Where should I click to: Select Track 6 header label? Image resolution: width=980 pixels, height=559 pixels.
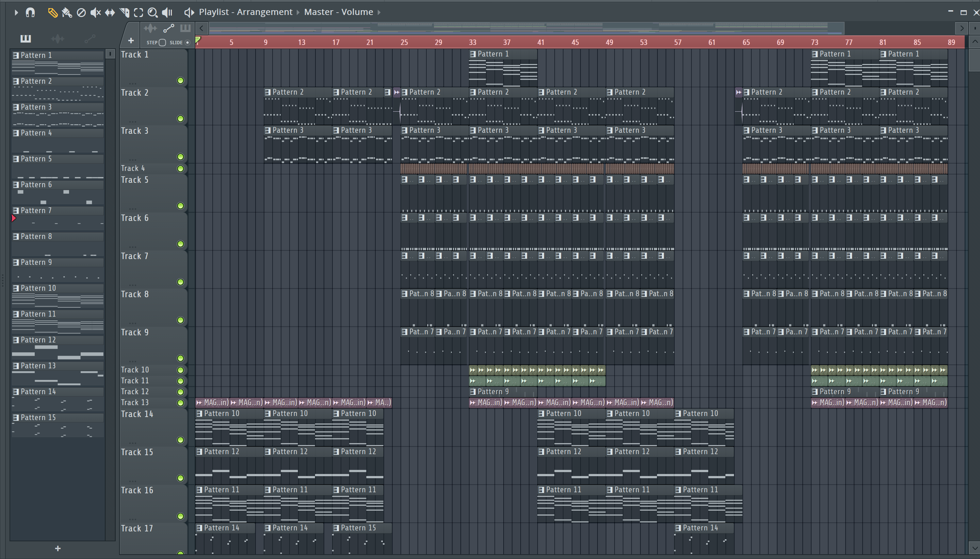(x=135, y=218)
